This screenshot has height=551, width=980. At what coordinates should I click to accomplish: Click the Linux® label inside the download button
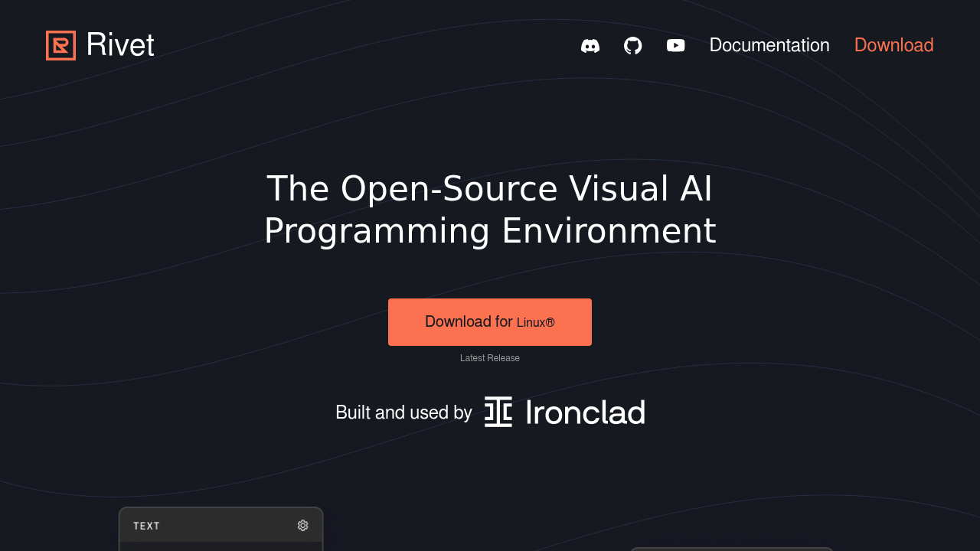[536, 323]
